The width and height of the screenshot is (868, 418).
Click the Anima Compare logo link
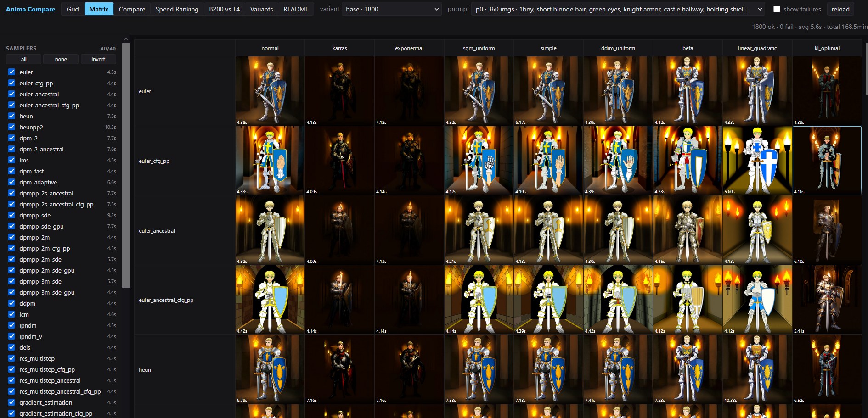click(x=30, y=9)
